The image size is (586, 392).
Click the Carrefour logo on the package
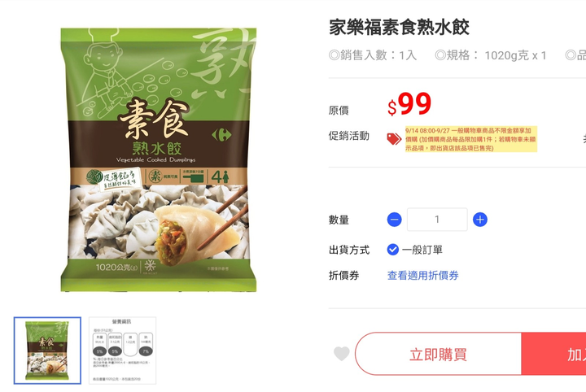(x=221, y=135)
